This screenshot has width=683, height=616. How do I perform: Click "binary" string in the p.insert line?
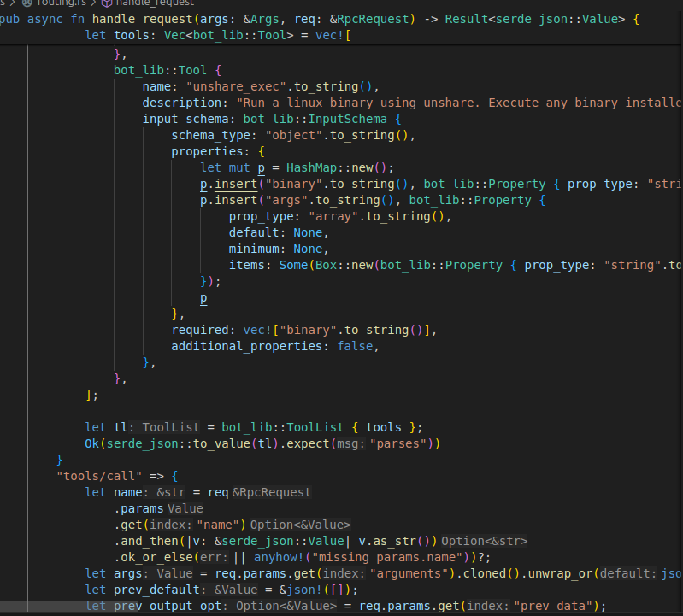click(x=293, y=184)
